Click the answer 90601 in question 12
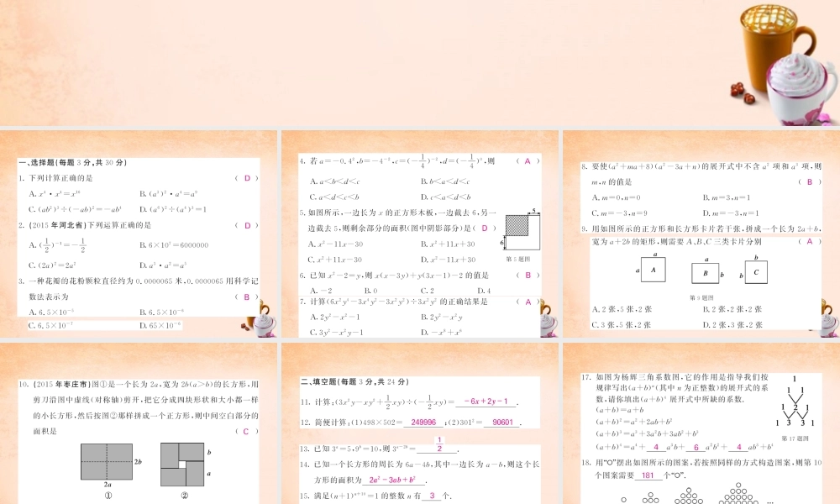Image resolution: width=840 pixels, height=504 pixels. 502,423
